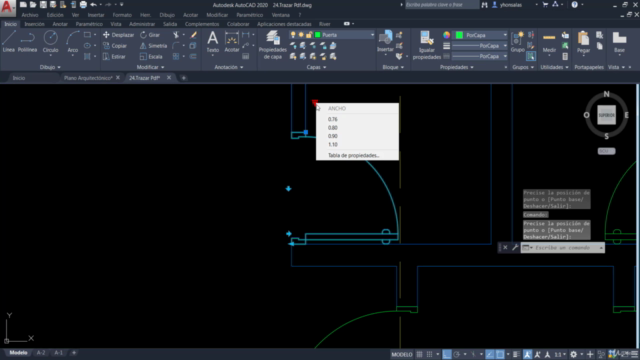Click the Escala scale tool
Image resolution: width=640 pixels, height=360 pixels.
[x=151, y=57]
